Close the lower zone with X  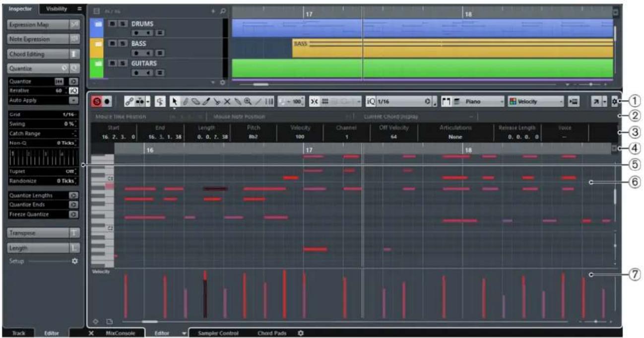coord(91,333)
